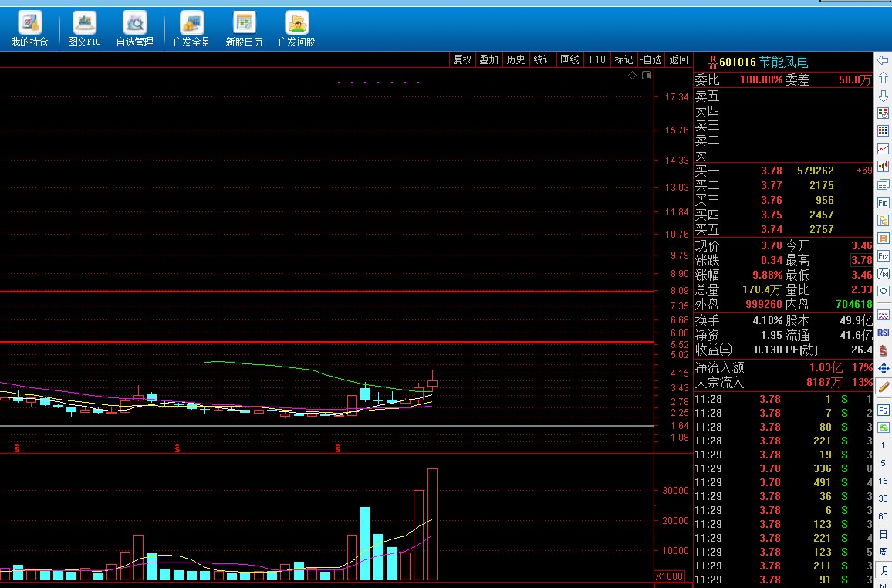Click the F12 trading icon in sidebar

[883, 256]
